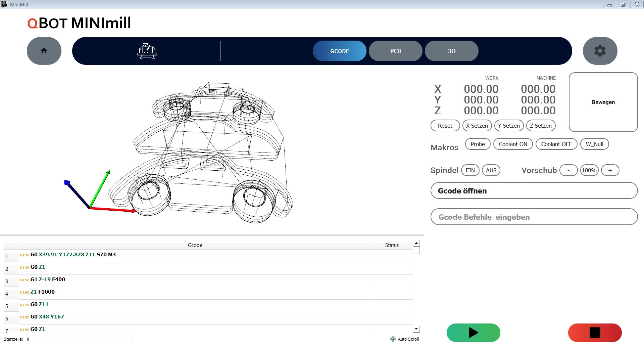Viewport: 644px width, 346px height.
Task: Restore the MiniMill window size
Action: [623, 4]
